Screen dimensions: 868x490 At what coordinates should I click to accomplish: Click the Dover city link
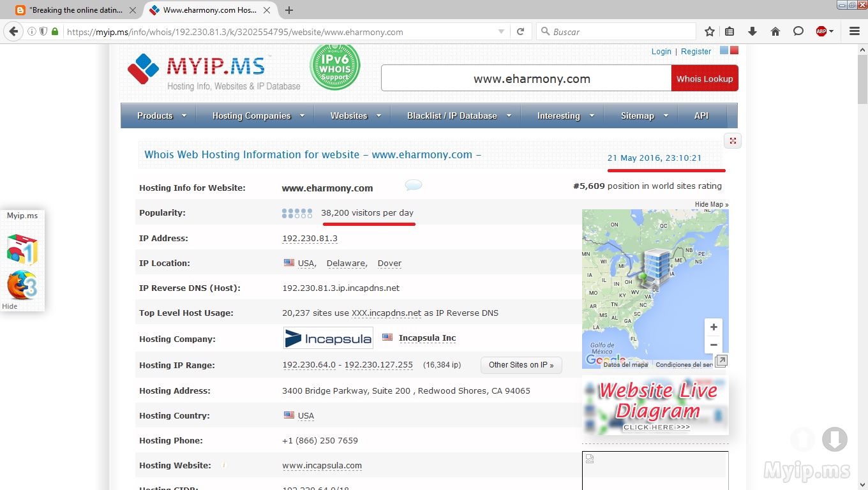coord(389,263)
